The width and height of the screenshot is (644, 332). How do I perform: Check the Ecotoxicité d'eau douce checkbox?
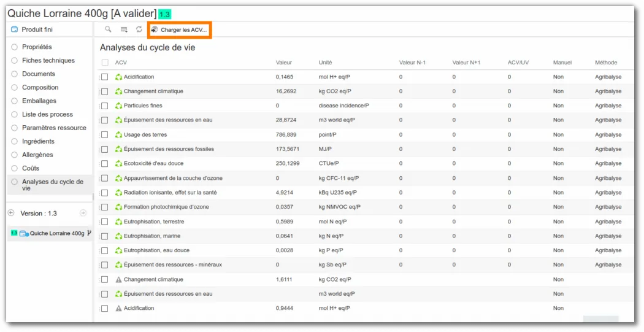tap(105, 163)
